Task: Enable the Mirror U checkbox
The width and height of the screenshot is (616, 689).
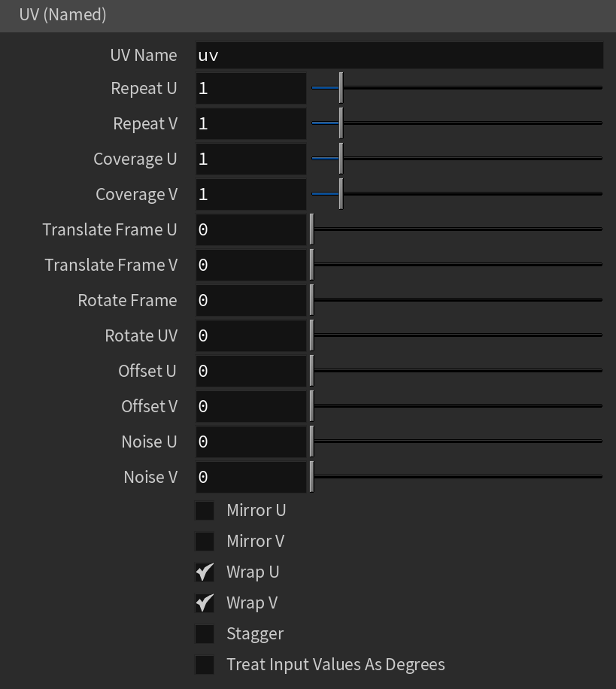Action: 205,511
